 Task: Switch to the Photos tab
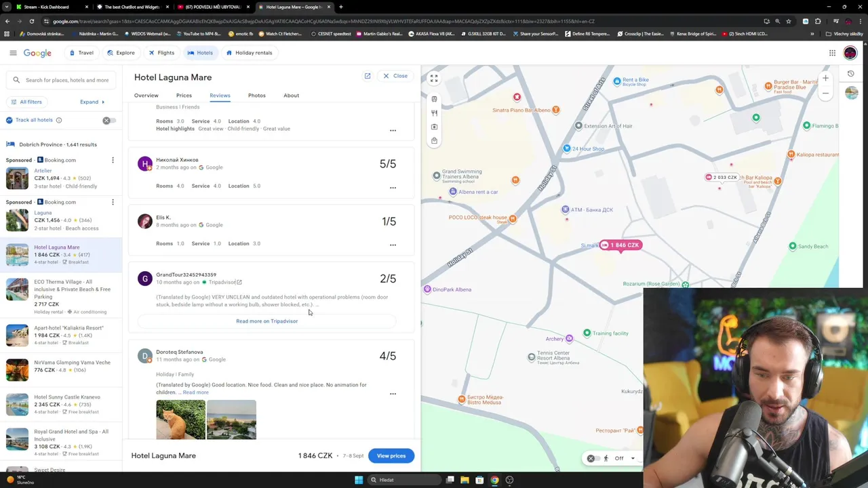coord(257,96)
